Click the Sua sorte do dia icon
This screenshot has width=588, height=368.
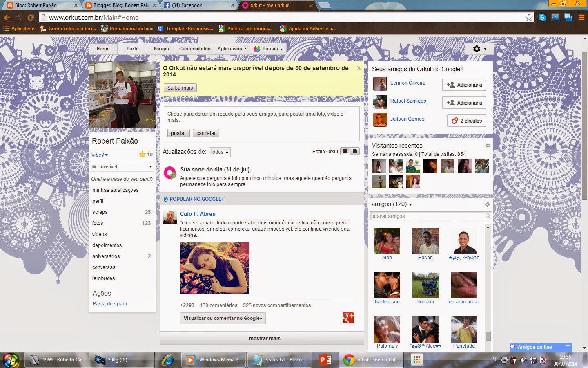pyautogui.click(x=170, y=173)
